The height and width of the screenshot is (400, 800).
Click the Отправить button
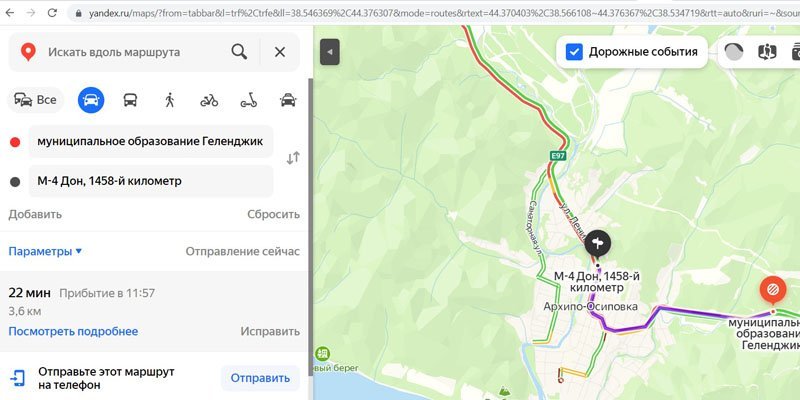[x=260, y=378]
